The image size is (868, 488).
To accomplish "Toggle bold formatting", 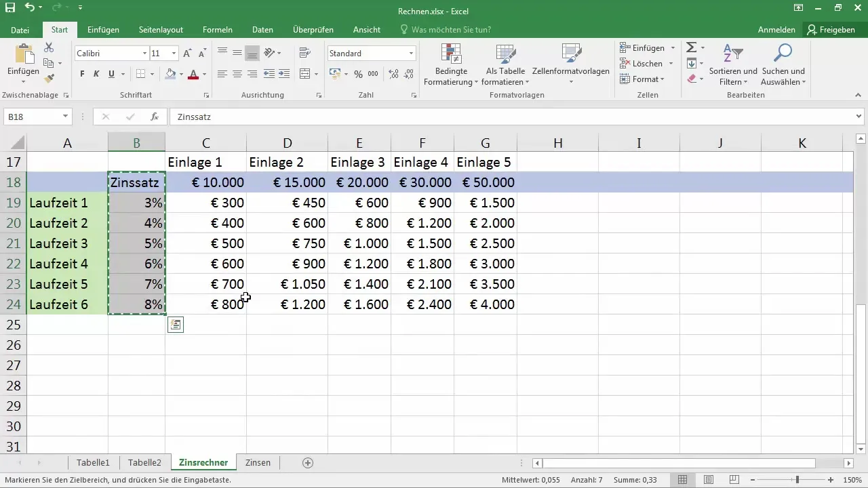I will click(82, 74).
